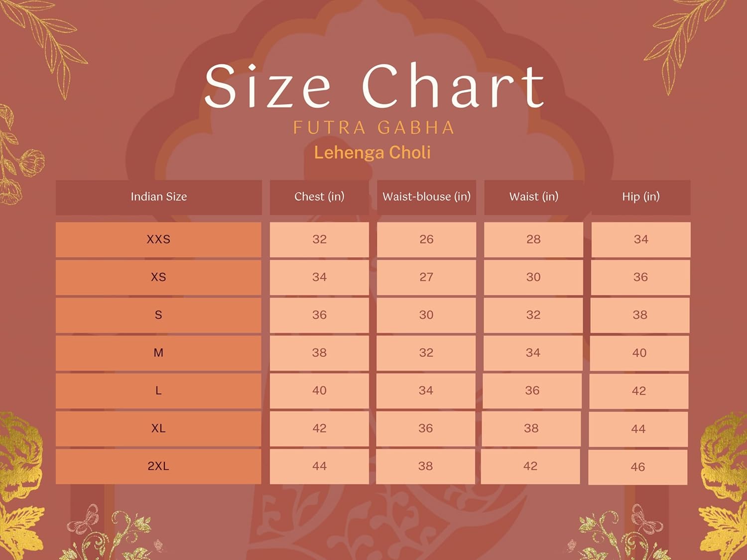This screenshot has width=747, height=560.
Task: Select the XL size row label
Action: 158,429
